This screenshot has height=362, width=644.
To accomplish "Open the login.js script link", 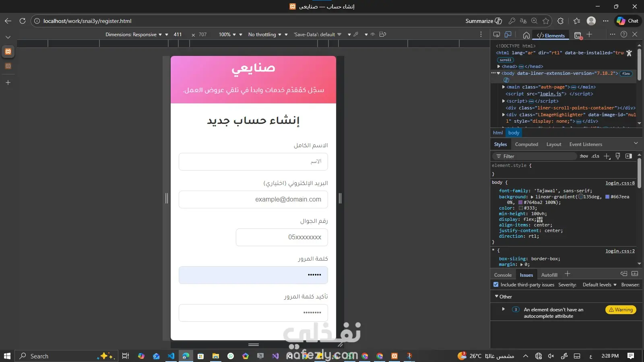I will coord(551,94).
